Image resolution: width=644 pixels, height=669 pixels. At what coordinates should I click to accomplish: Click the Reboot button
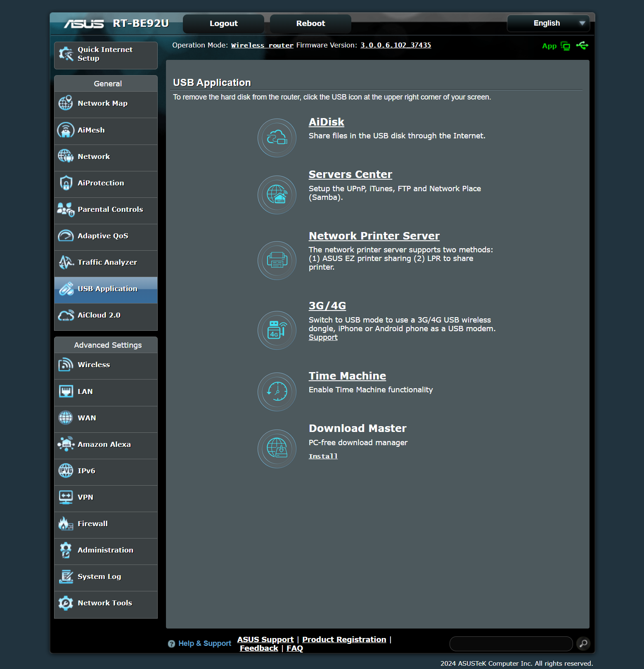(x=310, y=24)
